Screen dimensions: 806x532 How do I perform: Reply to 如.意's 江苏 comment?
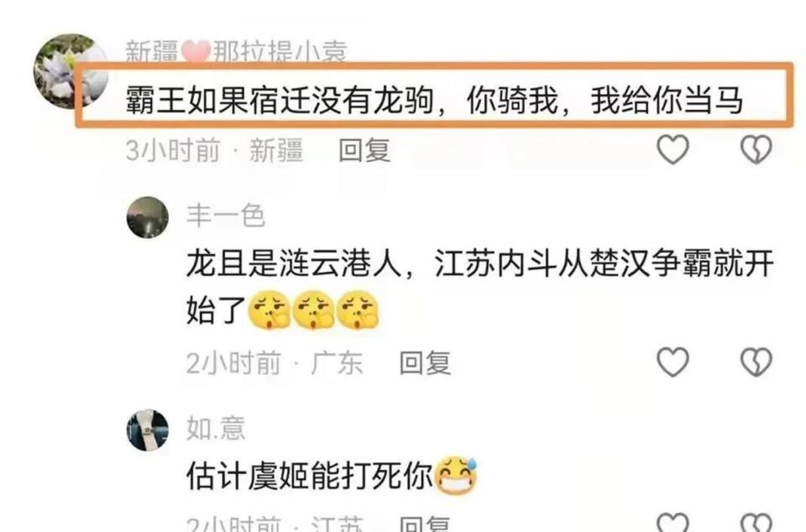pos(425,524)
